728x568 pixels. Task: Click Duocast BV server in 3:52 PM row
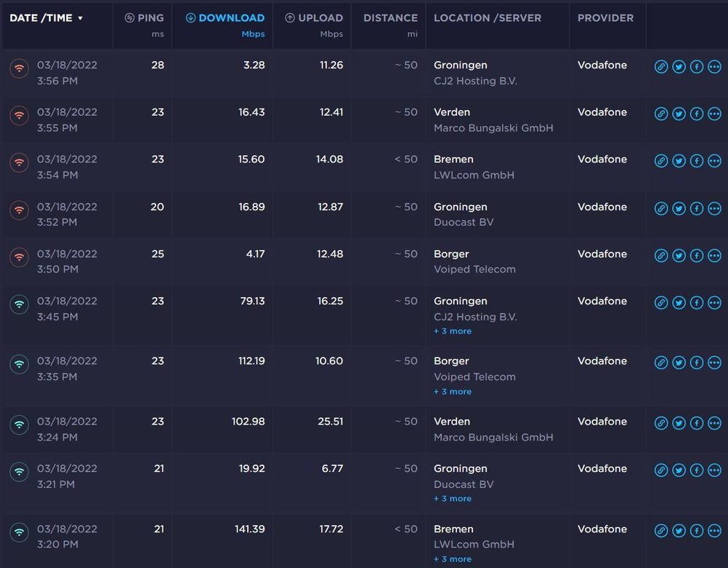[463, 222]
